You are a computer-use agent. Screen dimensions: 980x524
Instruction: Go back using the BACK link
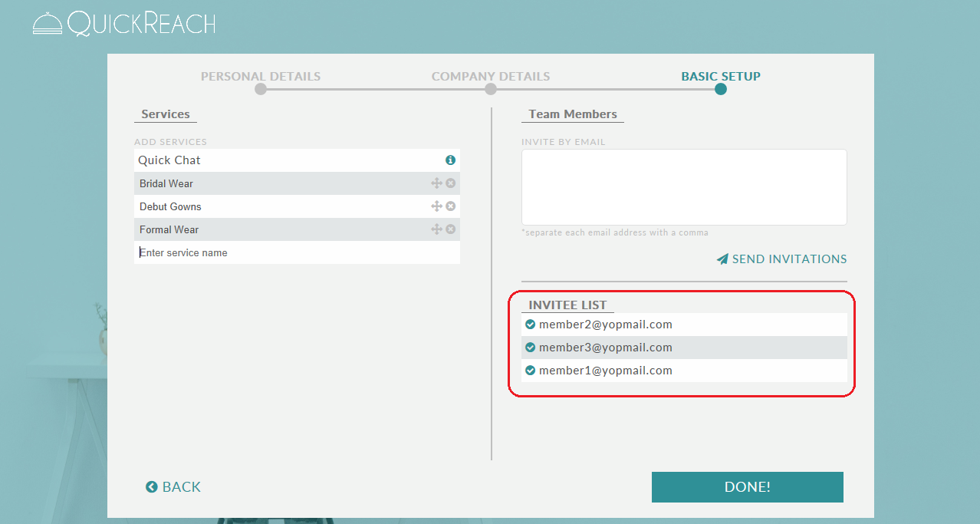point(173,487)
